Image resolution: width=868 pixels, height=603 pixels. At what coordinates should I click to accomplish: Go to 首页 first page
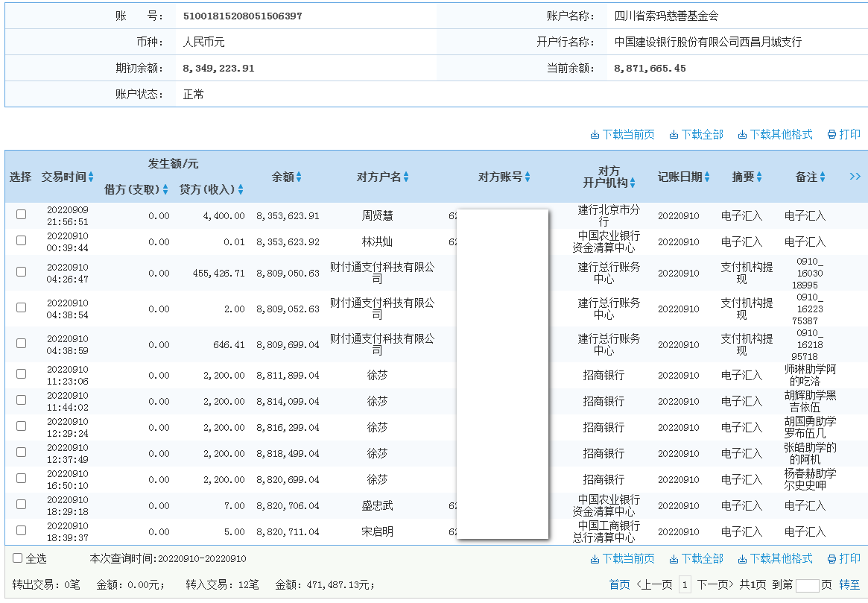point(619,584)
